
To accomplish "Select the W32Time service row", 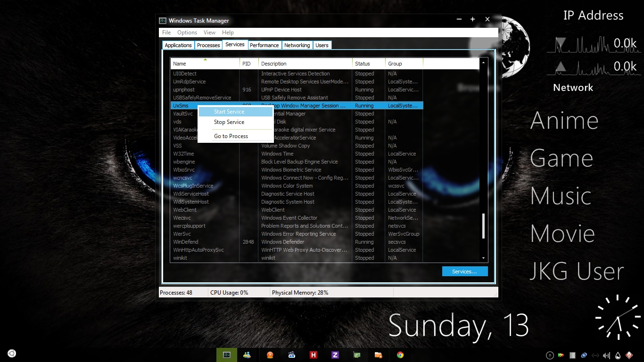I will (x=297, y=154).
